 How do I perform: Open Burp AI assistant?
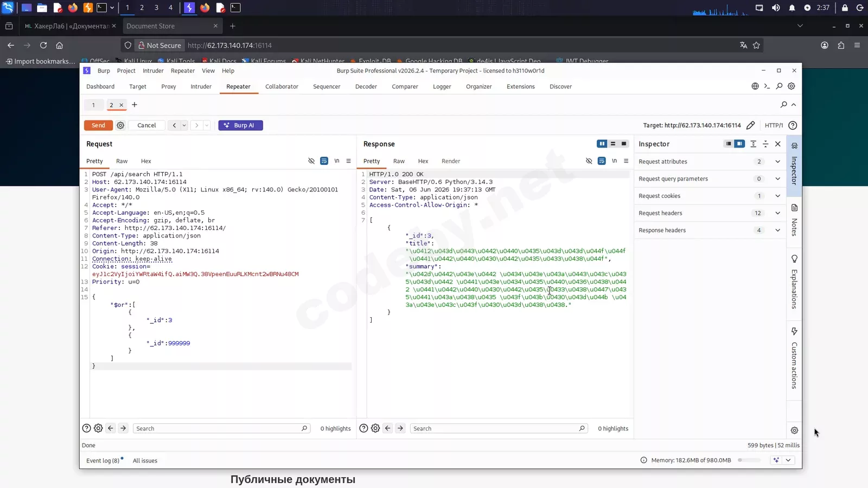pos(240,125)
